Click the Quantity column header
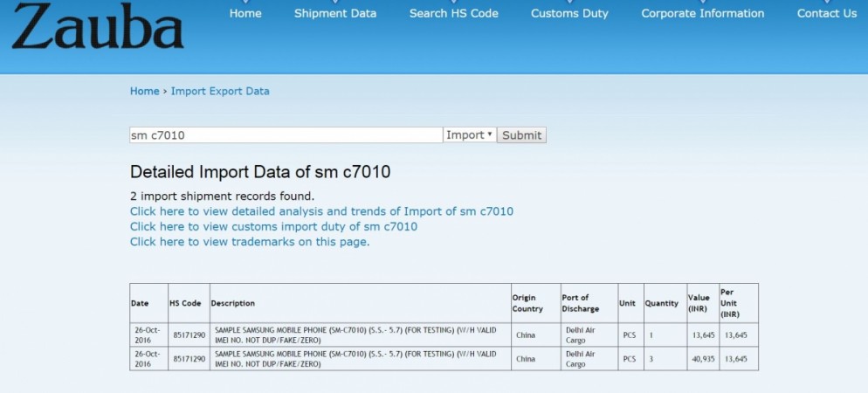 (665, 303)
